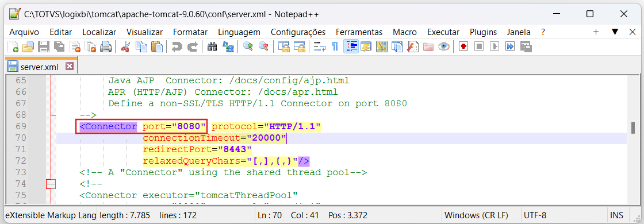Screen dimensions: 644x224
Task: Play back the recorded macro
Action: pos(494,47)
